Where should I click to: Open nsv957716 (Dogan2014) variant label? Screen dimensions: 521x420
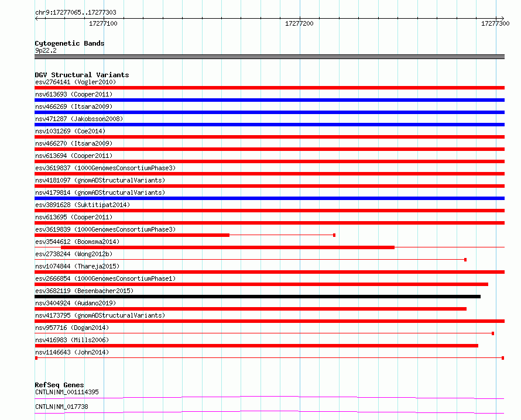click(x=72, y=328)
